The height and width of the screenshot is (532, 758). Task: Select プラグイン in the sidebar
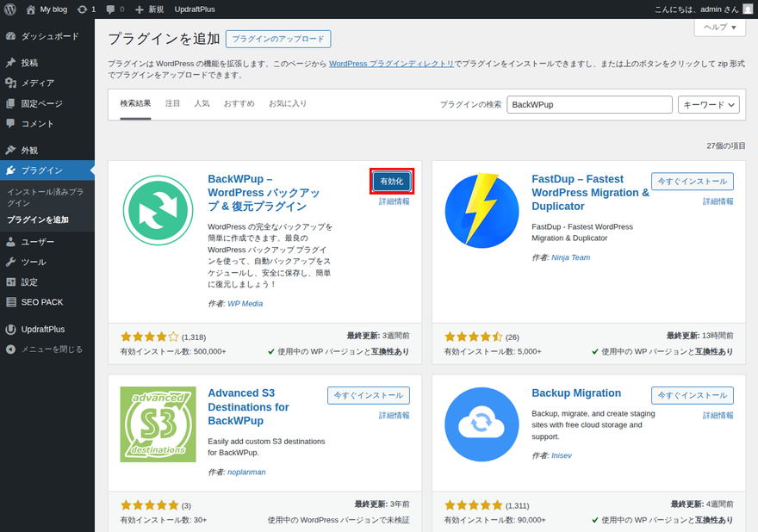click(x=47, y=170)
